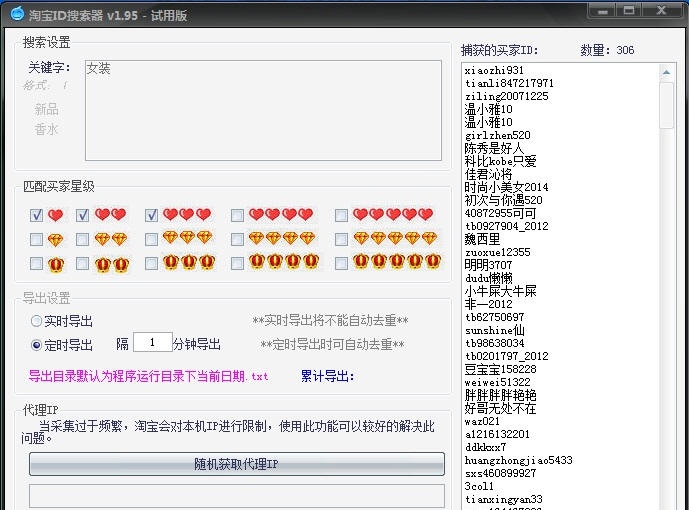This screenshot has width=689, height=510.
Task: Check the four-hearts buyer level checkbox
Action: pos(237,215)
